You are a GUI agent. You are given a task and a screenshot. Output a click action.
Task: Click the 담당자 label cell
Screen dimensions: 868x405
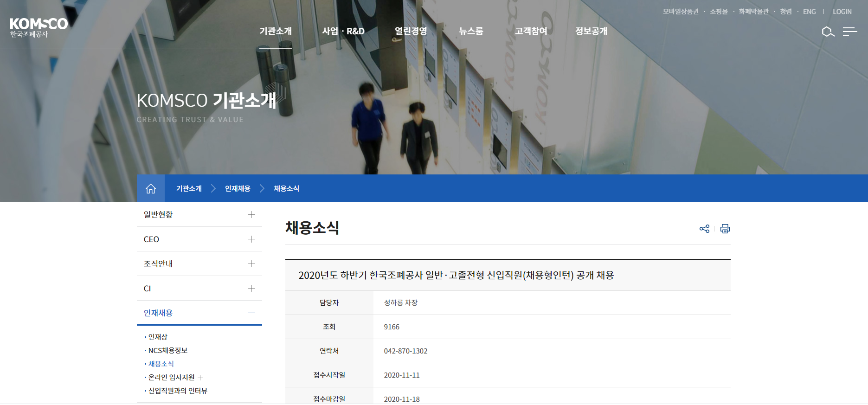[329, 302]
